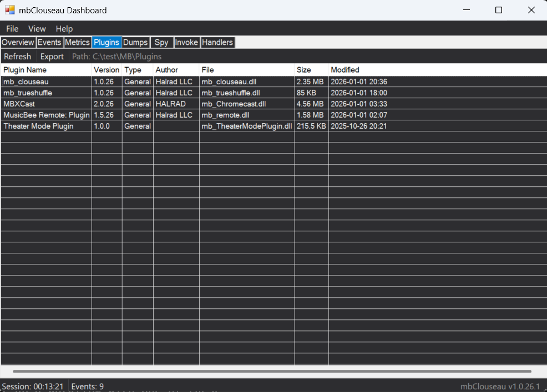547x392 pixels.
Task: Open the File menu
Action: click(12, 29)
